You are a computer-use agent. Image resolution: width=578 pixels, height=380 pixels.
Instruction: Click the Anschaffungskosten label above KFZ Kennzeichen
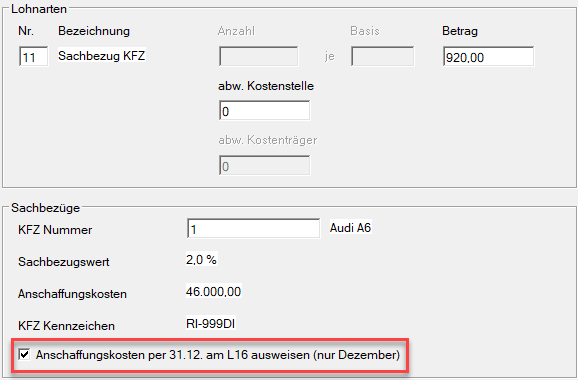(72, 294)
